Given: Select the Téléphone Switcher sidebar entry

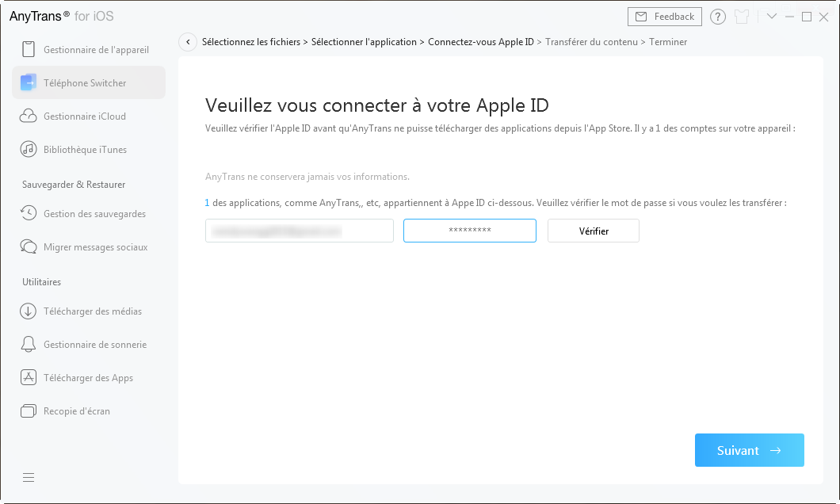Looking at the screenshot, I should [89, 83].
